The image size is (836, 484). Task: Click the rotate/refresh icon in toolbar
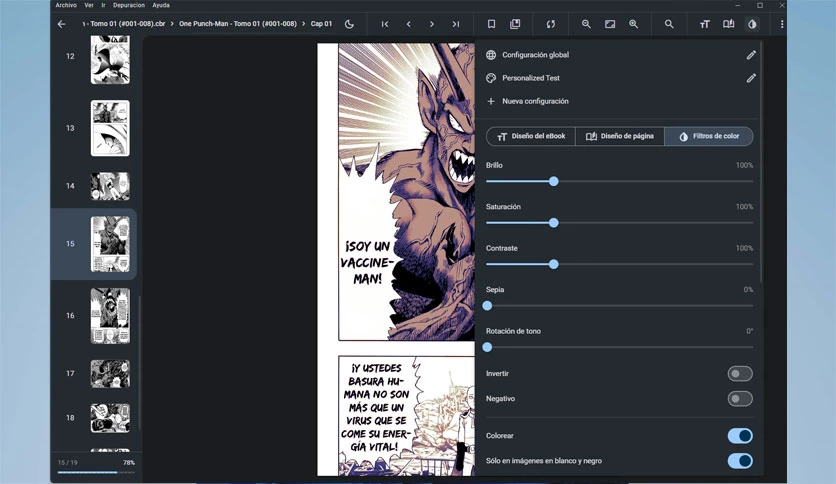point(551,24)
